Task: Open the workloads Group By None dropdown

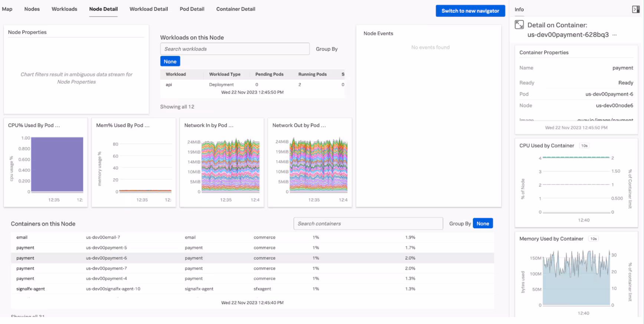Action: pyautogui.click(x=170, y=62)
